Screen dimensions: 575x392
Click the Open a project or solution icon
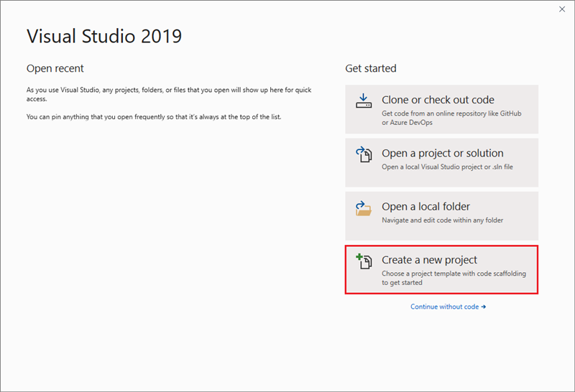coord(364,154)
